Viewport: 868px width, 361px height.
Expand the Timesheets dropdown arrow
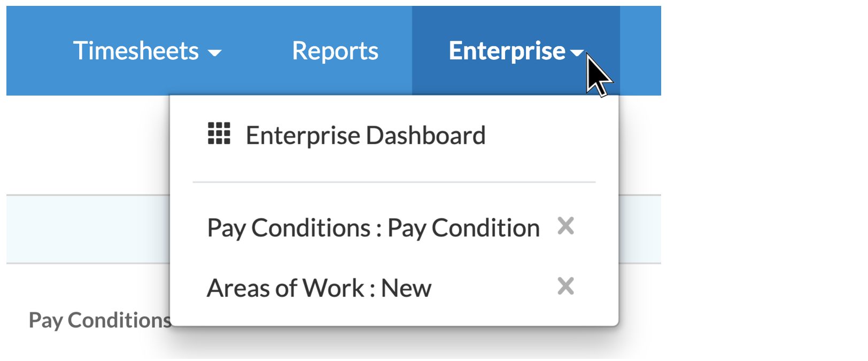click(216, 53)
